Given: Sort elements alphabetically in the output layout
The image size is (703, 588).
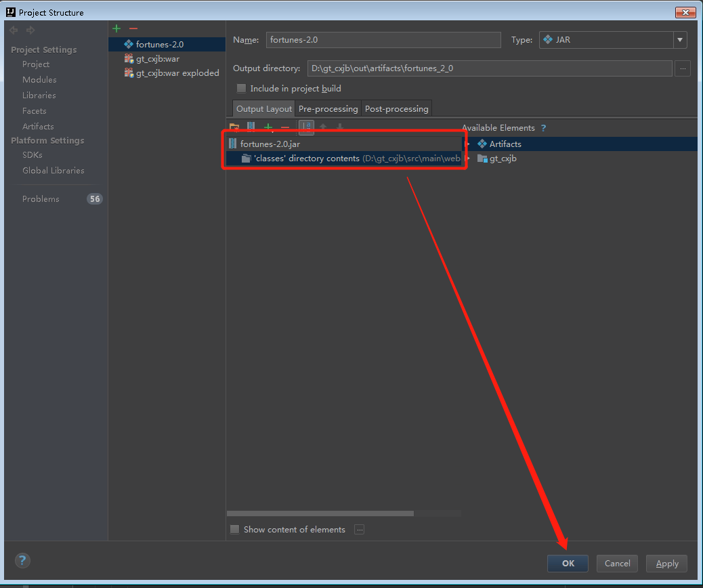Looking at the screenshot, I should (x=306, y=127).
